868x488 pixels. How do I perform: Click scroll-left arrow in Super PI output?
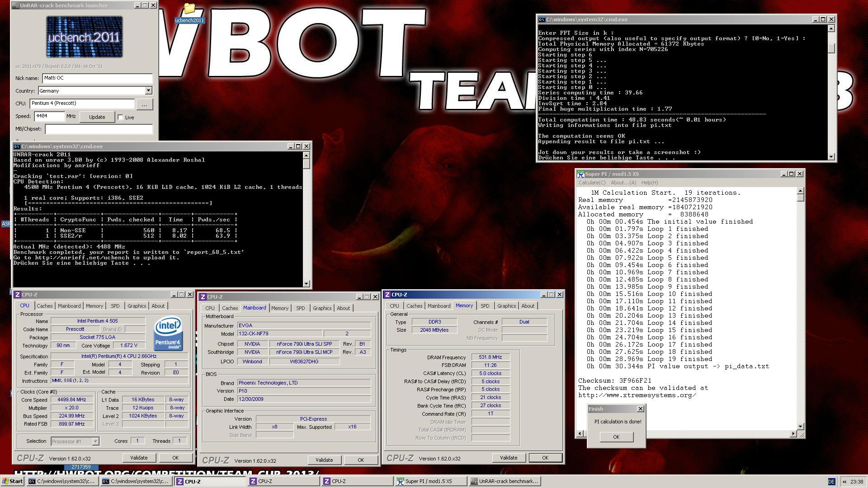(x=580, y=434)
